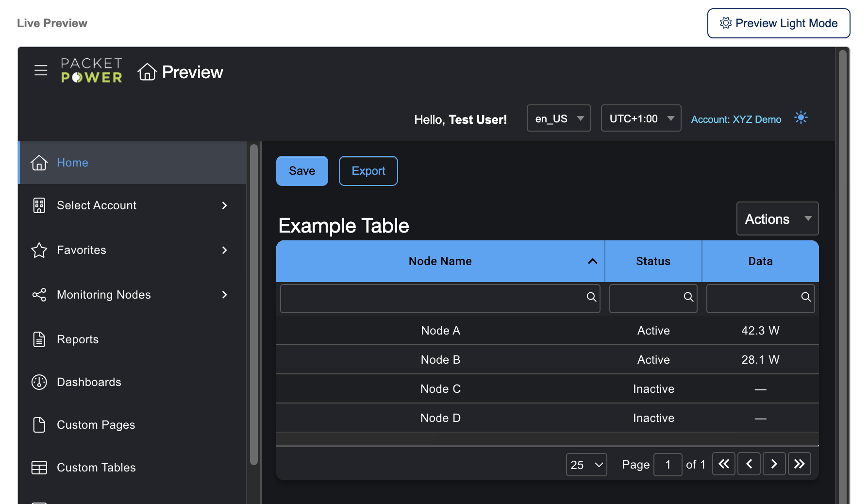The width and height of the screenshot is (868, 504).
Task: Select Select Account in the sidebar
Action: [133, 205]
